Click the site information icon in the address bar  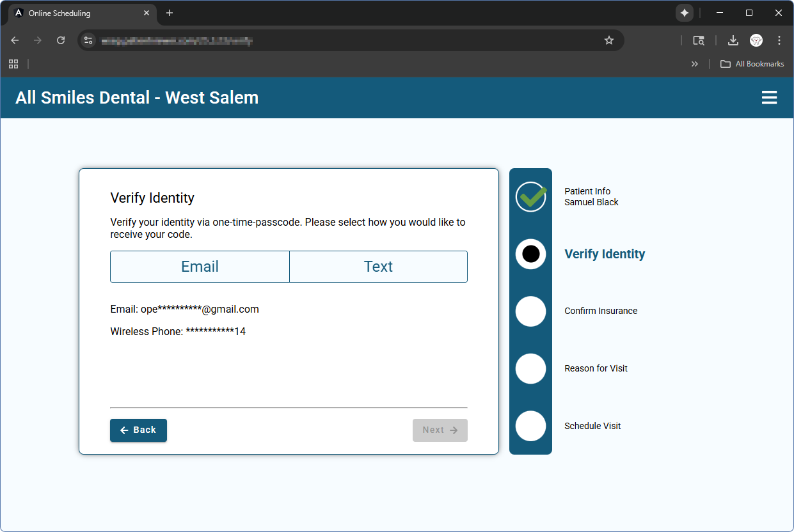[88, 40]
